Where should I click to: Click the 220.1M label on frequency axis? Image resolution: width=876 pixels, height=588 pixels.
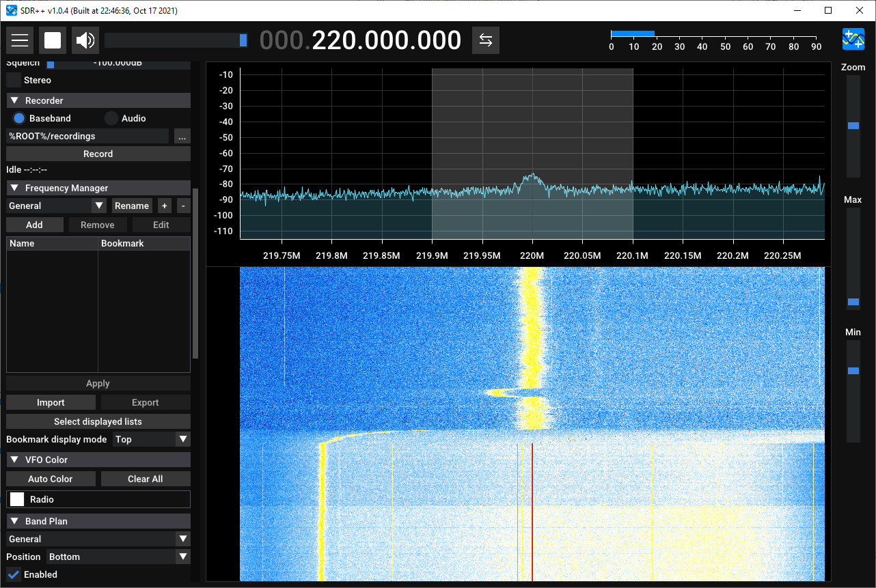[x=633, y=255]
